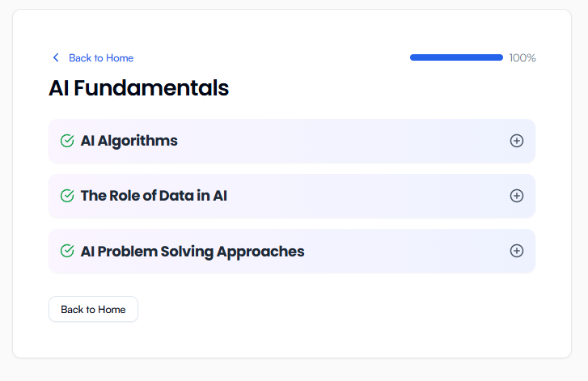Open AI Problem Solving Approaches title
The width and height of the screenshot is (588, 381).
(x=192, y=251)
